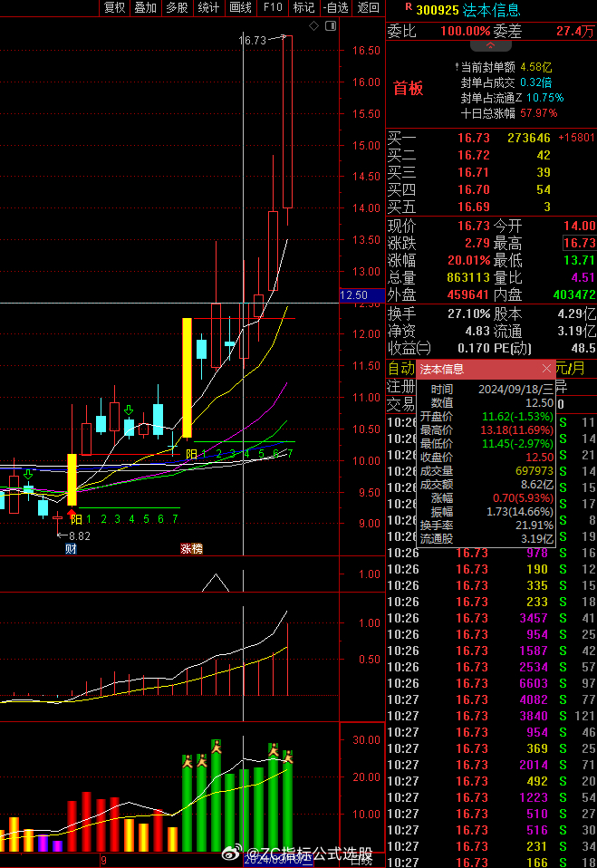Click the 买三 bid price 16.71

coord(474,172)
